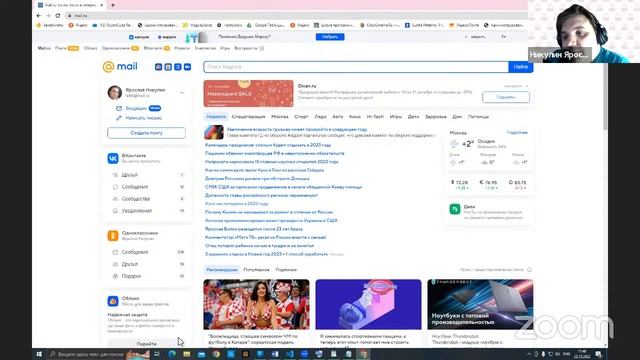Open news about СМИ США headline
The width and height of the screenshot is (640, 360).
pos(284,187)
